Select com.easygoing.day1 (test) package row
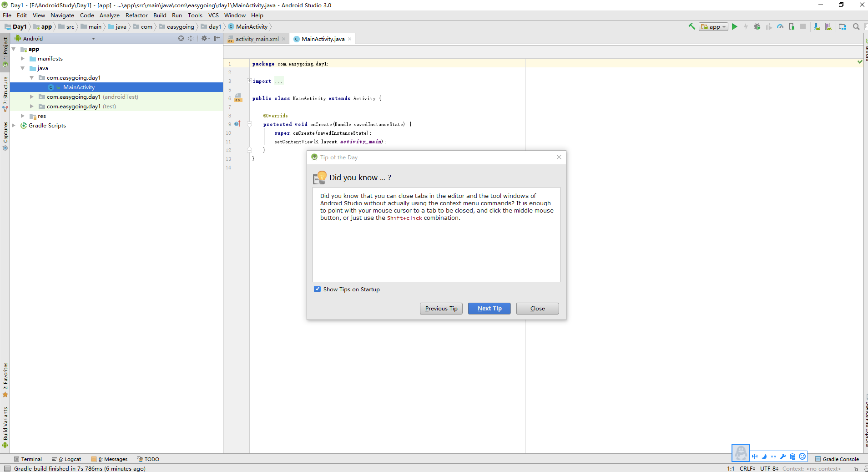 tap(116, 106)
